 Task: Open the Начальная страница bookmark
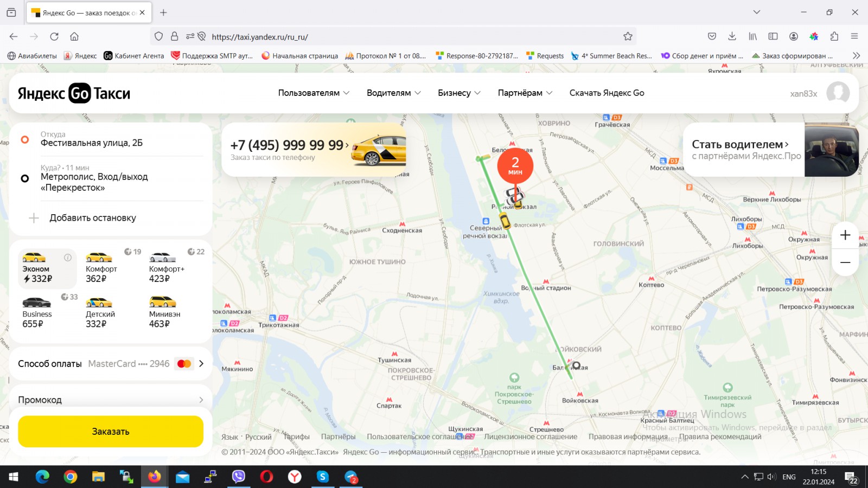(x=299, y=56)
